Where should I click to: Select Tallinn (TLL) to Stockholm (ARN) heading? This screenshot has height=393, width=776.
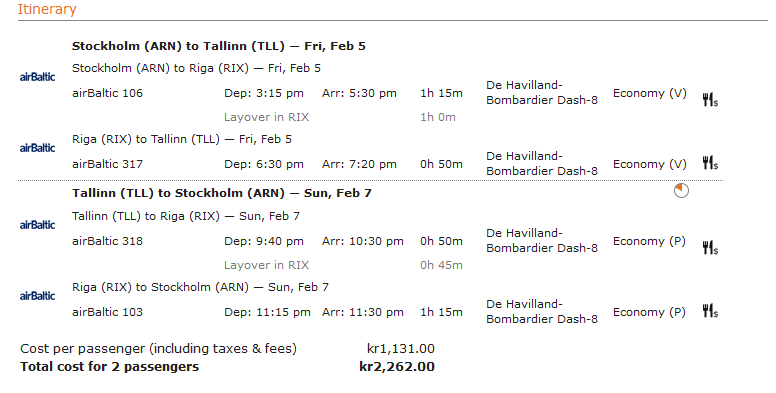coord(222,193)
